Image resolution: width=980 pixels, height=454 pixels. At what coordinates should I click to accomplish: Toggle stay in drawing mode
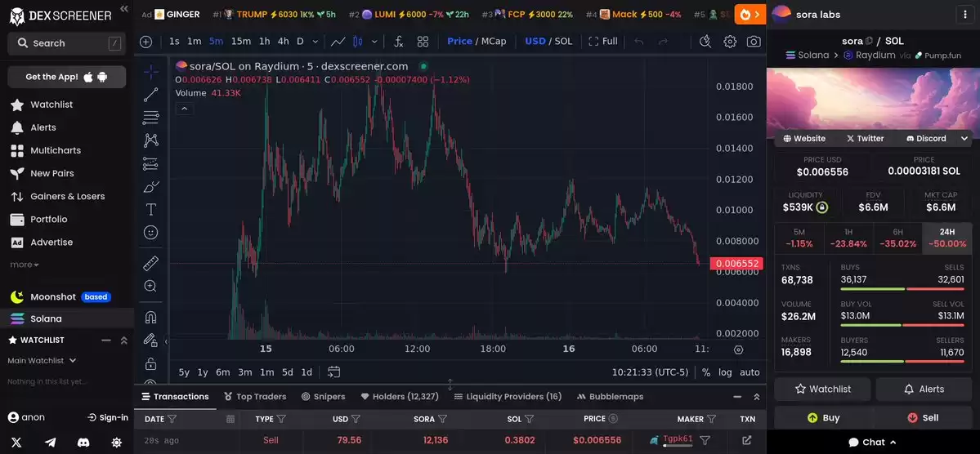[150, 340]
